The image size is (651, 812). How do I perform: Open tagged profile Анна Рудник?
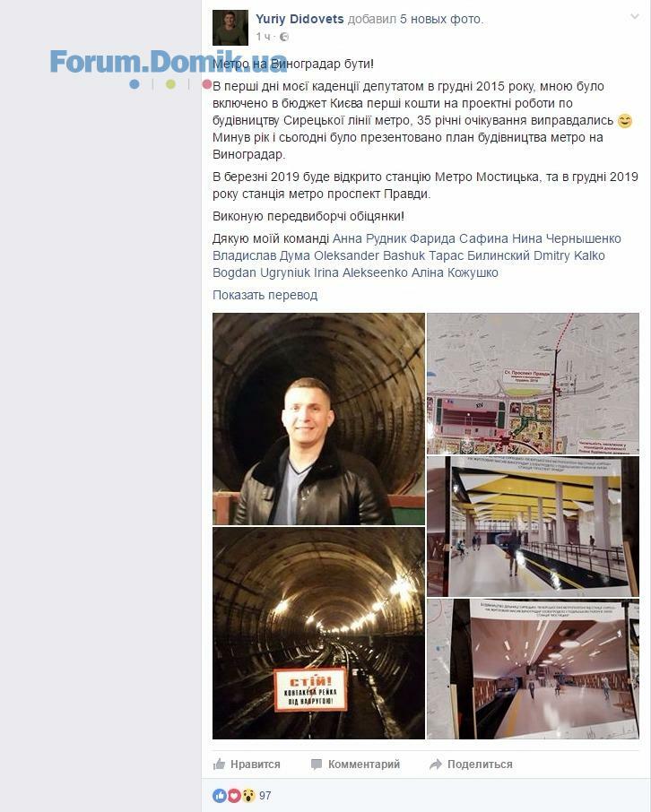(369, 238)
